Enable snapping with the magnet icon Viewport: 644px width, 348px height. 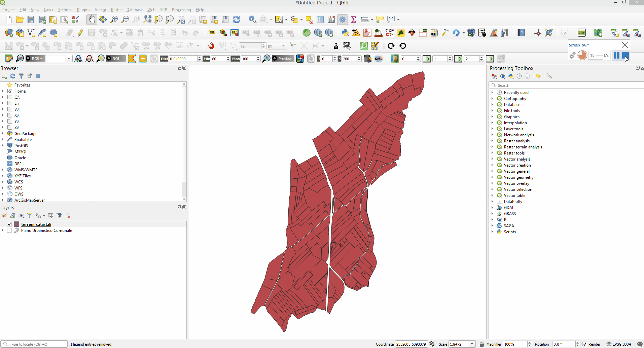point(211,46)
